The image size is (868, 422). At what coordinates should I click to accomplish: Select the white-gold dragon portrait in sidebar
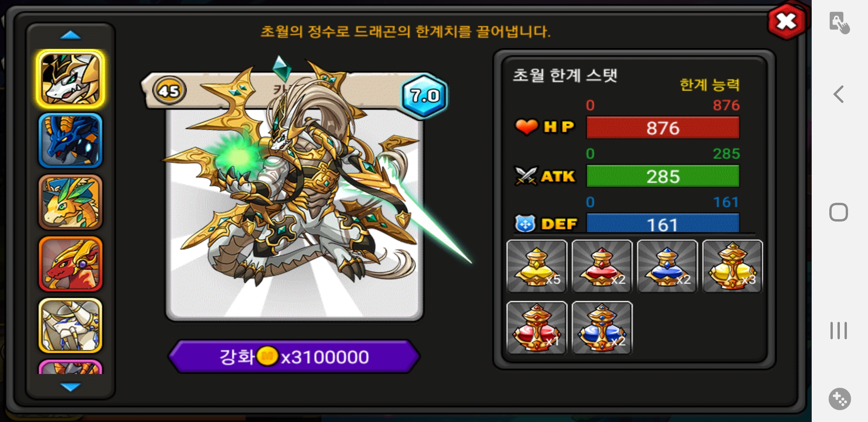pyautogui.click(x=70, y=79)
